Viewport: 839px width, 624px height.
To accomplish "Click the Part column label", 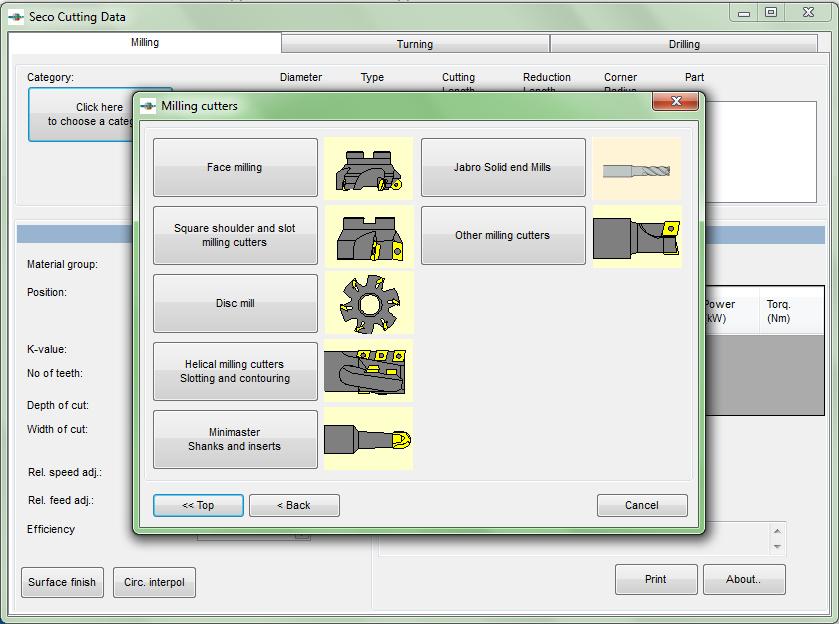I will (694, 77).
